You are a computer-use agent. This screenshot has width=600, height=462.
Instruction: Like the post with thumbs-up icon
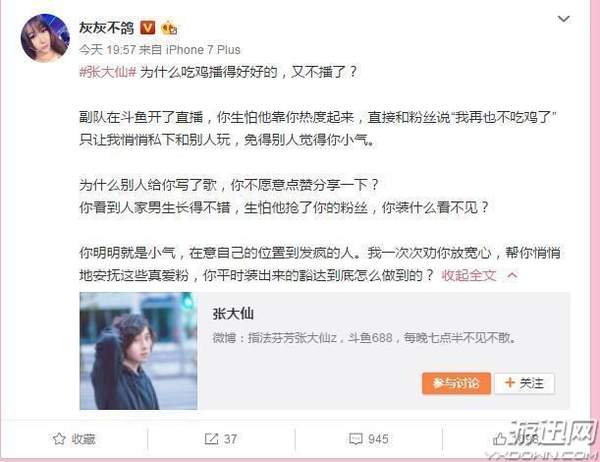(x=499, y=439)
